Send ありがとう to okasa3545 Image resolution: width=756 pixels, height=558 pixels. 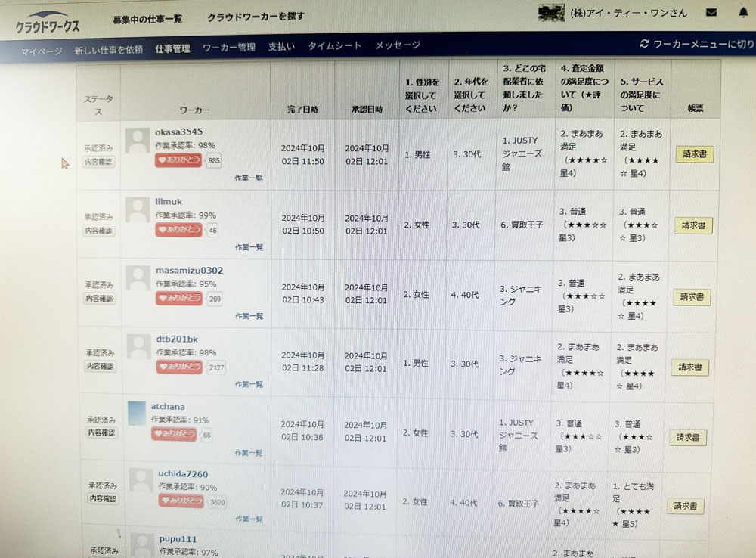click(x=178, y=160)
